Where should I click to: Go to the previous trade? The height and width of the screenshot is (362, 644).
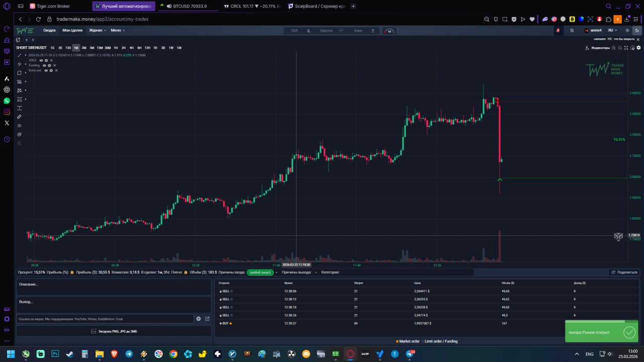27,40
